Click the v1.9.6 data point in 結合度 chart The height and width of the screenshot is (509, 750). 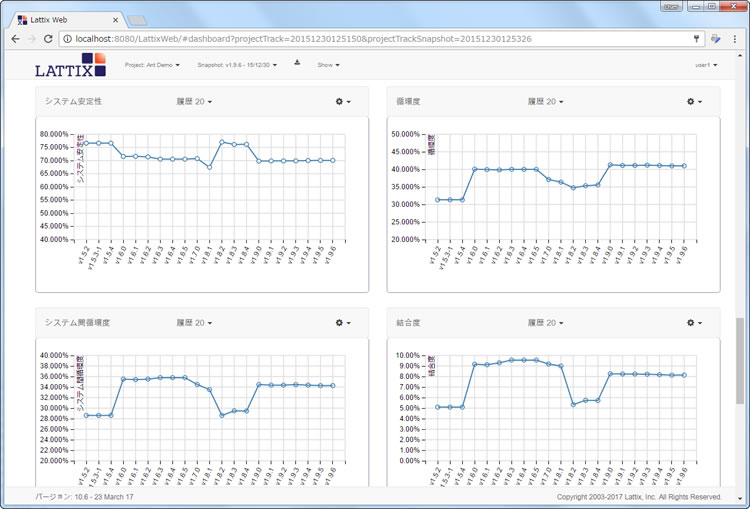point(684,375)
